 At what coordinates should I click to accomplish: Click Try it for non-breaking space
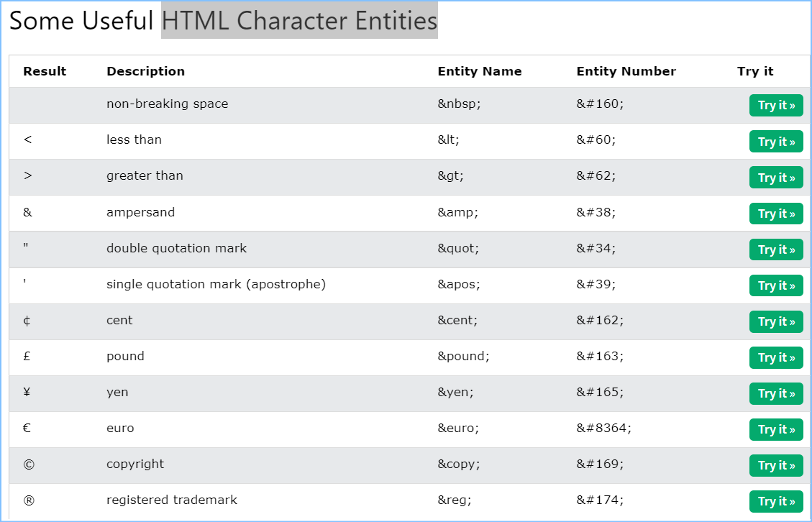776,105
